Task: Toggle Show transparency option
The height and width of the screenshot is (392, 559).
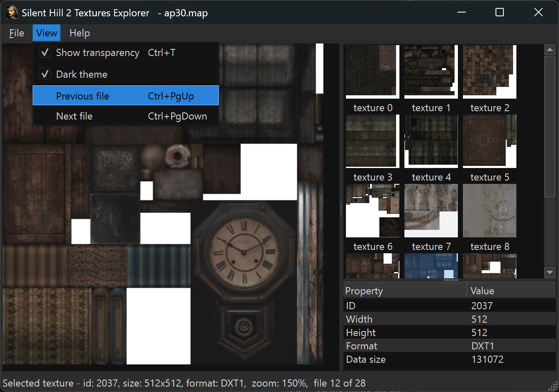Action: point(126,53)
